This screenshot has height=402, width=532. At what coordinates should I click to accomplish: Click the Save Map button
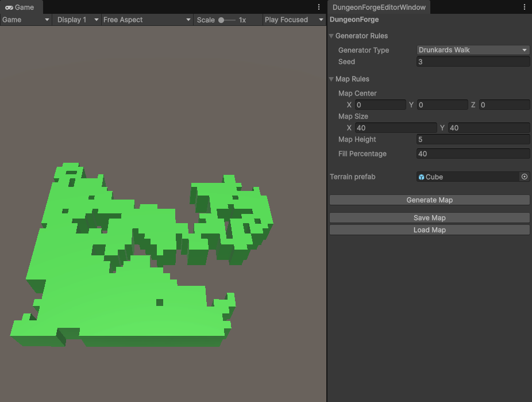click(x=429, y=218)
